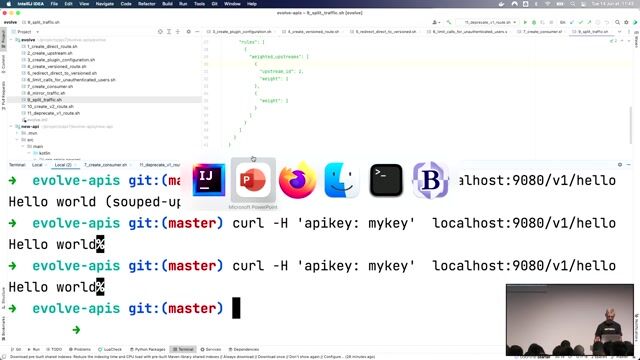Screen dimensions: 640x360
Task: Open TODO tool window button
Action: [54, 349]
